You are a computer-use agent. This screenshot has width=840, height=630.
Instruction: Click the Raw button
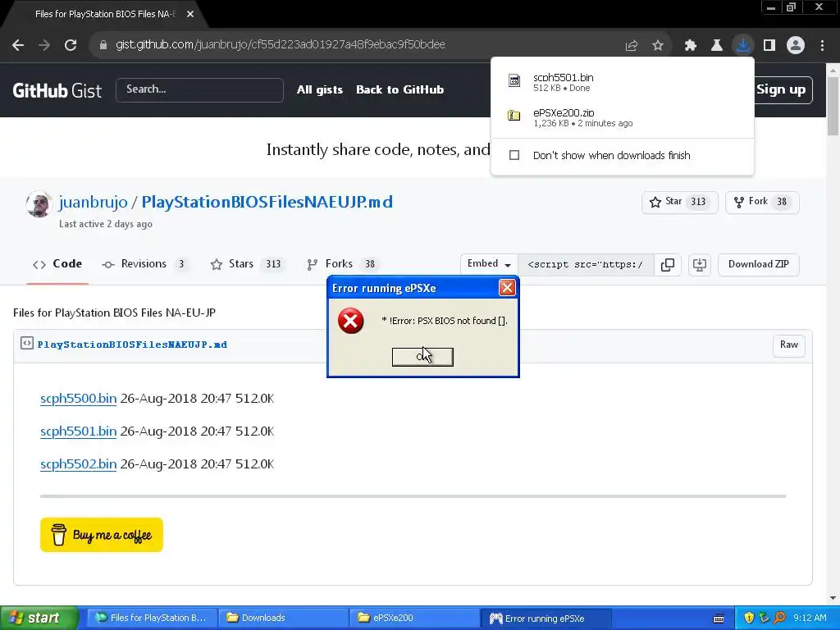[788, 345]
